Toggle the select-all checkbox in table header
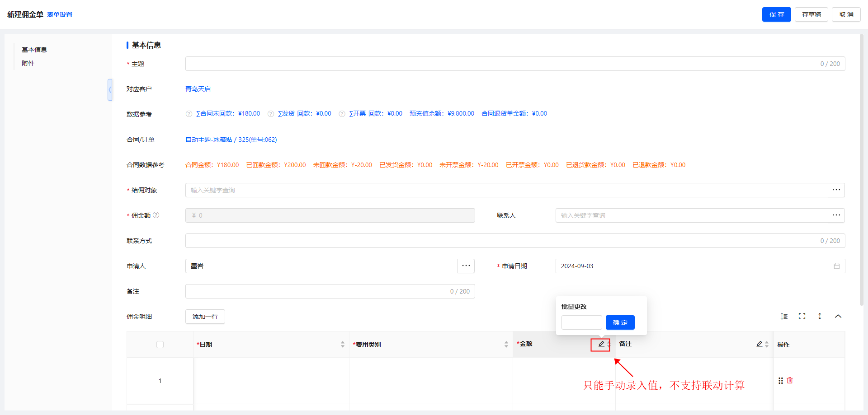 click(x=160, y=345)
